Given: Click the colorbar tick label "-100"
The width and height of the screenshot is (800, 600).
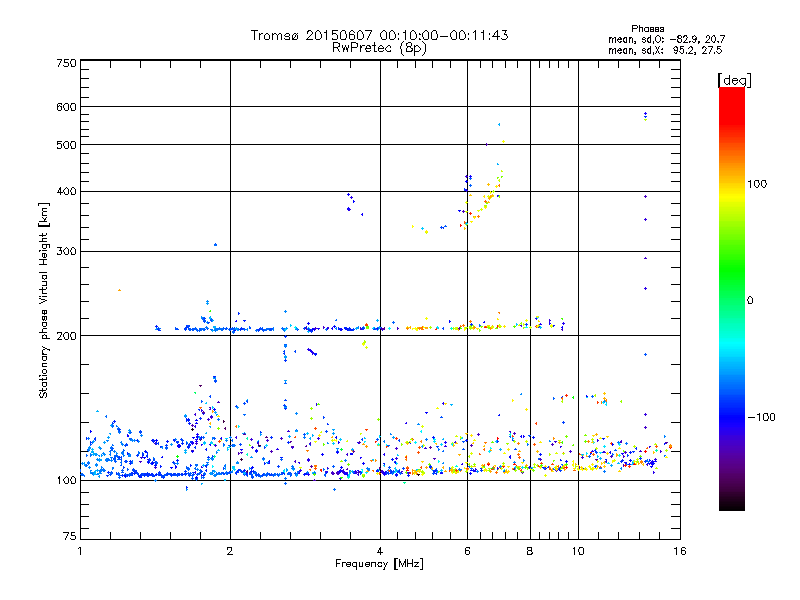Looking at the screenshot, I should click(x=761, y=417).
